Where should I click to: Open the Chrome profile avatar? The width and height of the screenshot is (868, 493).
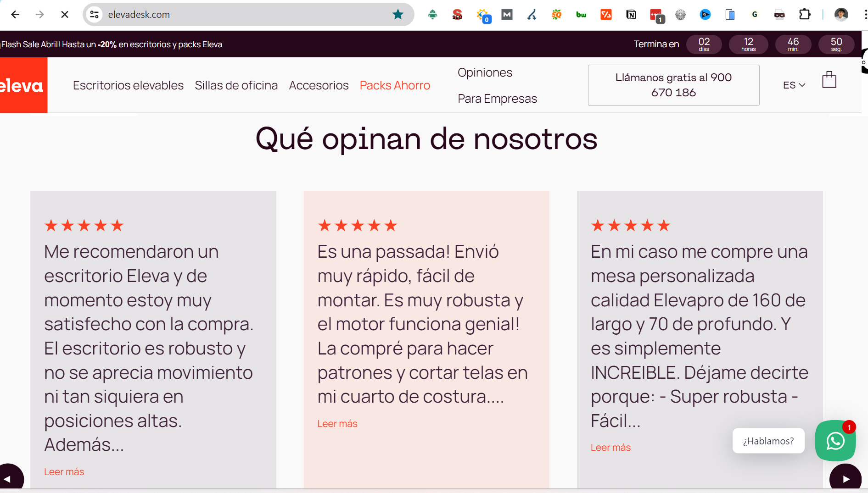tap(841, 15)
